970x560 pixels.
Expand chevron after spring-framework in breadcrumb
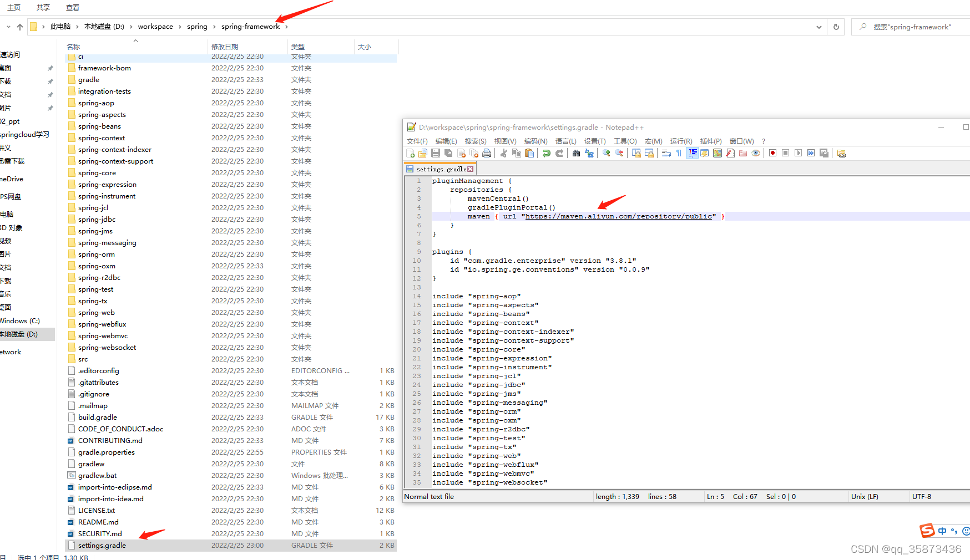[x=286, y=27]
